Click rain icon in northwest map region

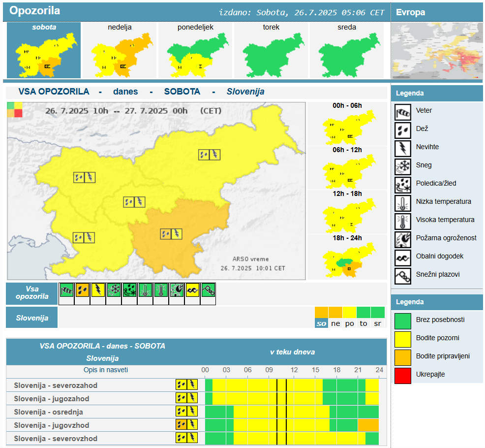click(79, 177)
